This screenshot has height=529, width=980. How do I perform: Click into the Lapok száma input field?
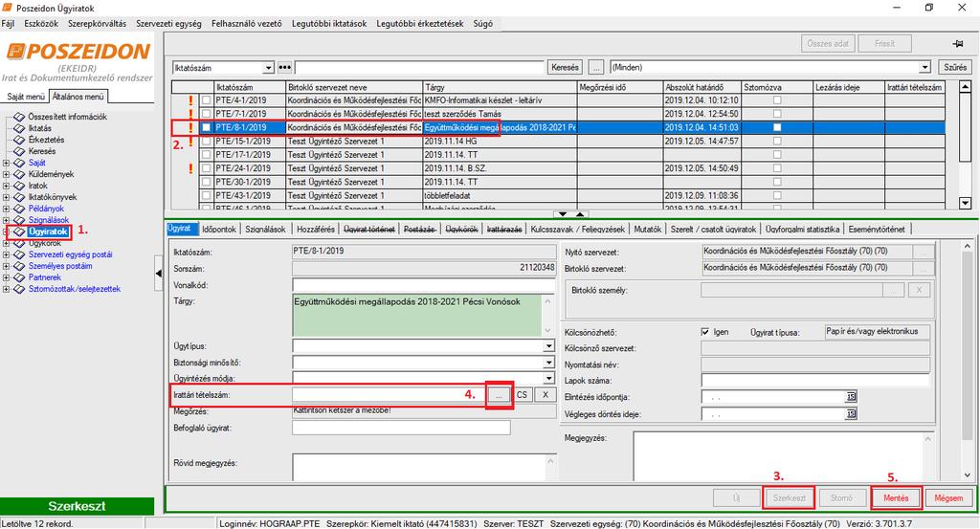point(815,381)
